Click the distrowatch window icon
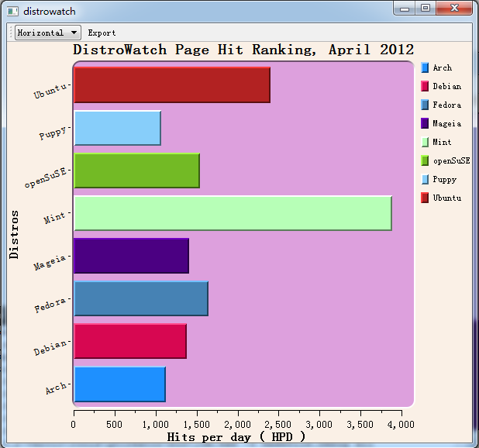The image size is (479, 448). click(x=13, y=12)
